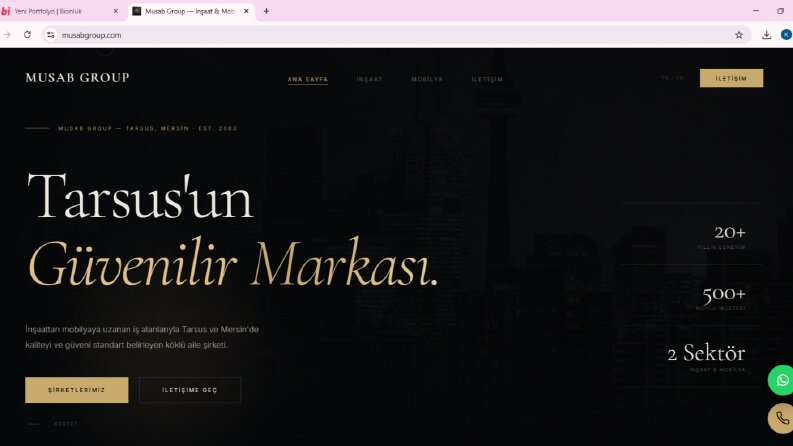Close the Musab Group tab
Viewport: 793px width, 446px height.
(x=246, y=11)
